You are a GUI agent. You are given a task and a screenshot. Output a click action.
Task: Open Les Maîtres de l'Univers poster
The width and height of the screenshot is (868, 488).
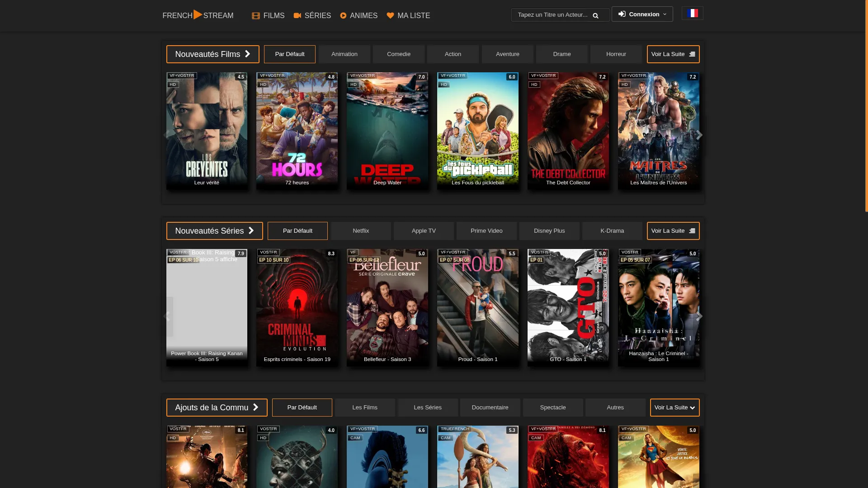659,131
